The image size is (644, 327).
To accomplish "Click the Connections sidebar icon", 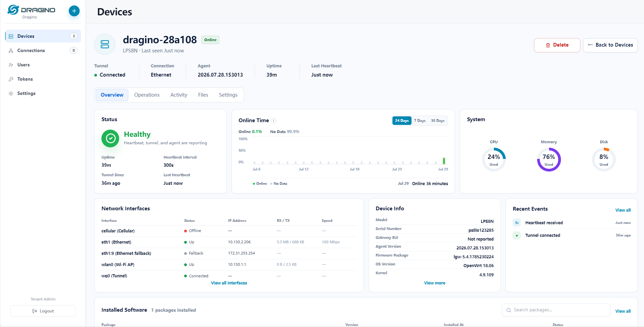I will pyautogui.click(x=11, y=50).
